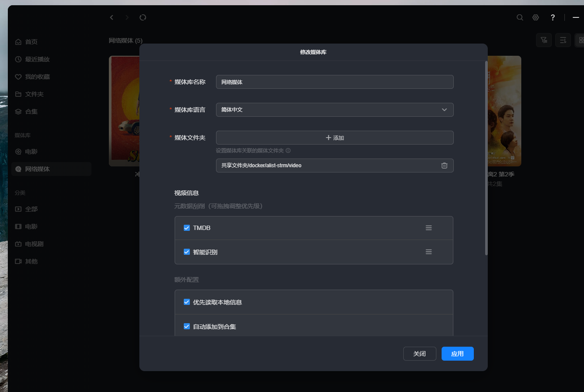
Task: Open the search magnifier icon
Action: (x=520, y=17)
